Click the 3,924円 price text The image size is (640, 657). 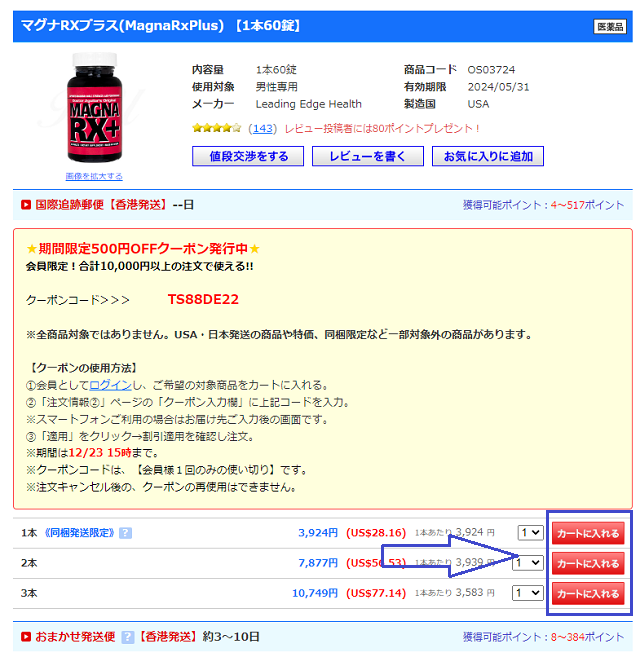coord(318,533)
